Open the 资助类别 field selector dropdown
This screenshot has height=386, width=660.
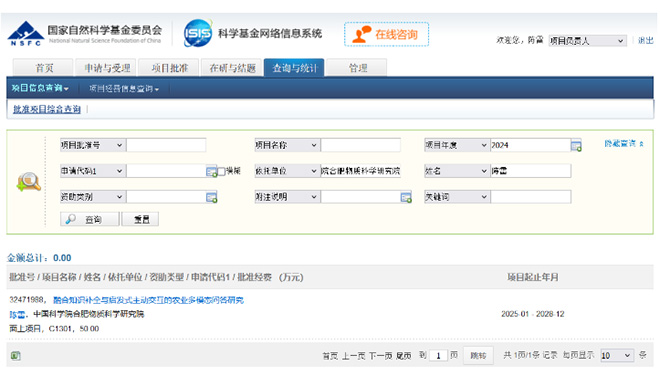tap(93, 197)
